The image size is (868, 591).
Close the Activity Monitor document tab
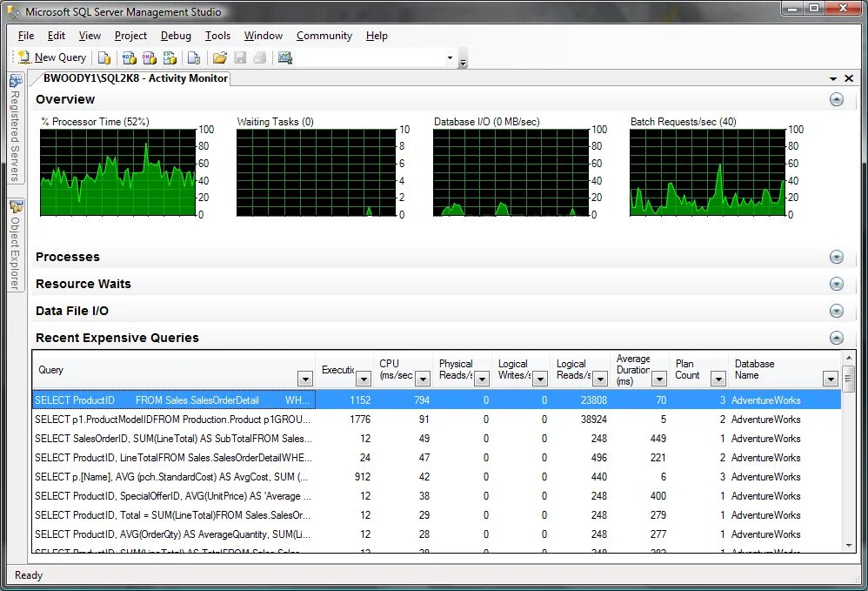tap(849, 78)
